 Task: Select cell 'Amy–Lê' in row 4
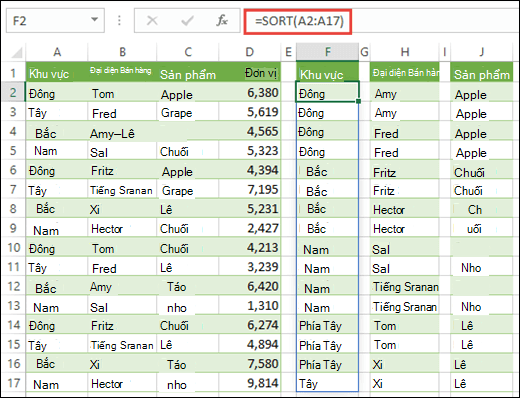(x=122, y=131)
